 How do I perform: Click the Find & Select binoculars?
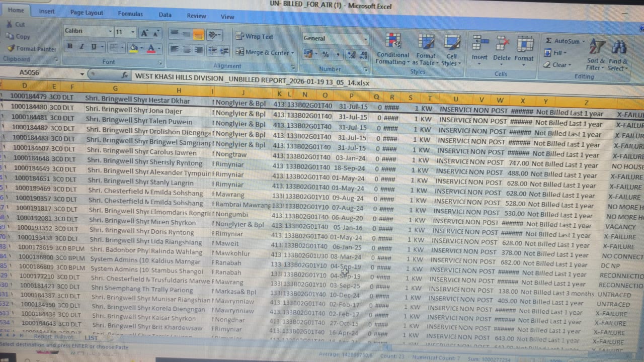tap(618, 48)
